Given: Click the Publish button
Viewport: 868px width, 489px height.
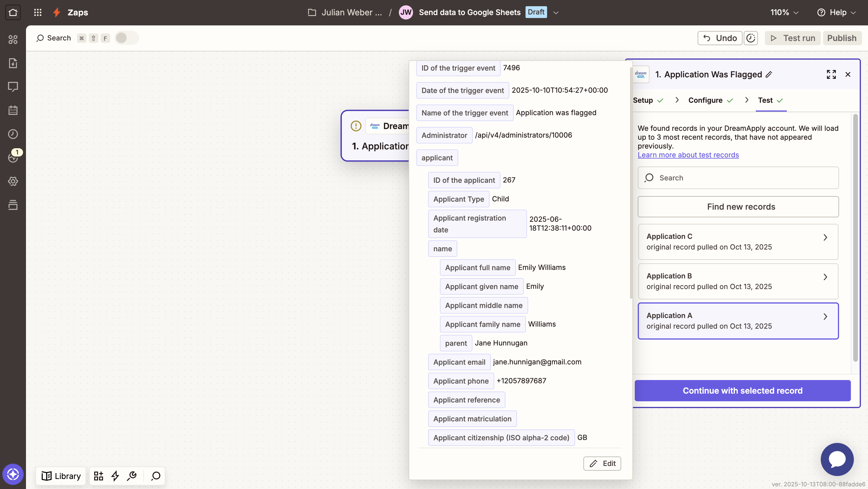Looking at the screenshot, I should point(842,38).
